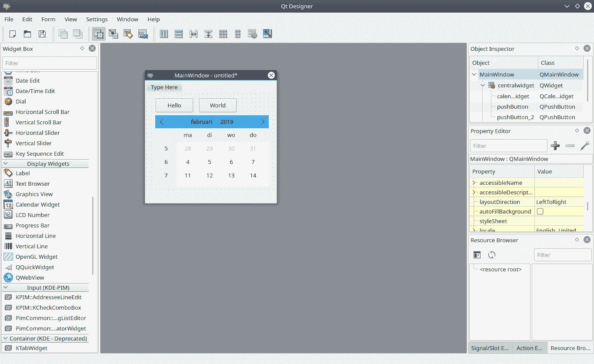Toggle autoFillBackground checkbox
This screenshot has height=364, width=594.
tap(540, 211)
